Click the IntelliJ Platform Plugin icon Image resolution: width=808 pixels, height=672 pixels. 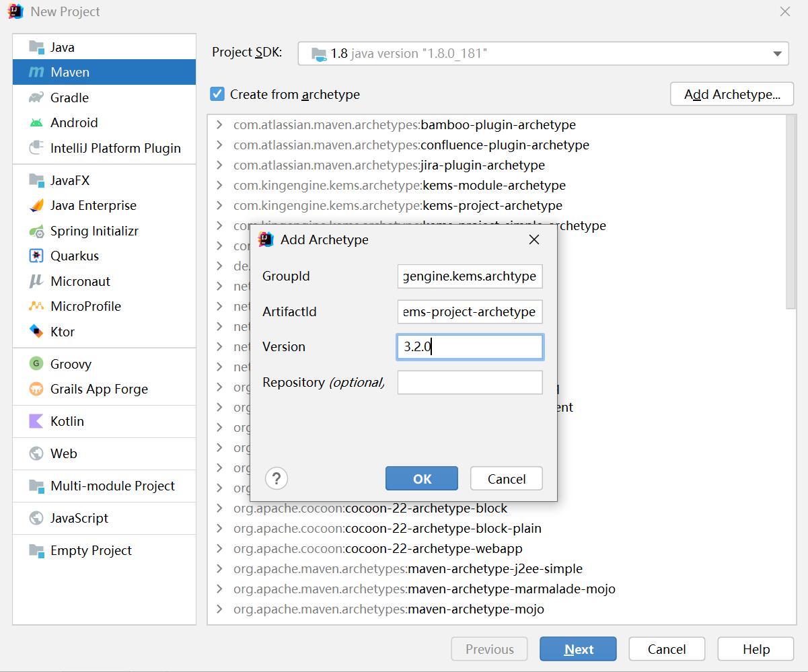pyautogui.click(x=36, y=148)
